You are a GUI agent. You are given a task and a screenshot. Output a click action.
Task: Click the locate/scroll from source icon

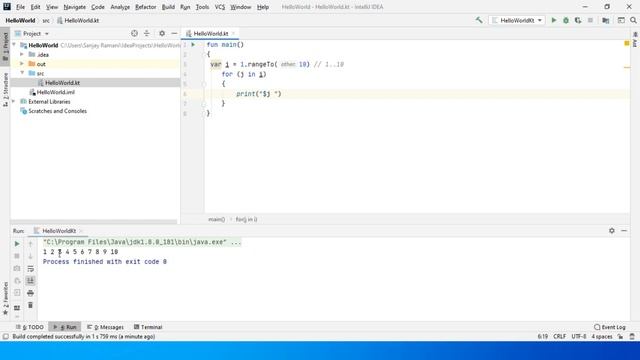pos(134,33)
